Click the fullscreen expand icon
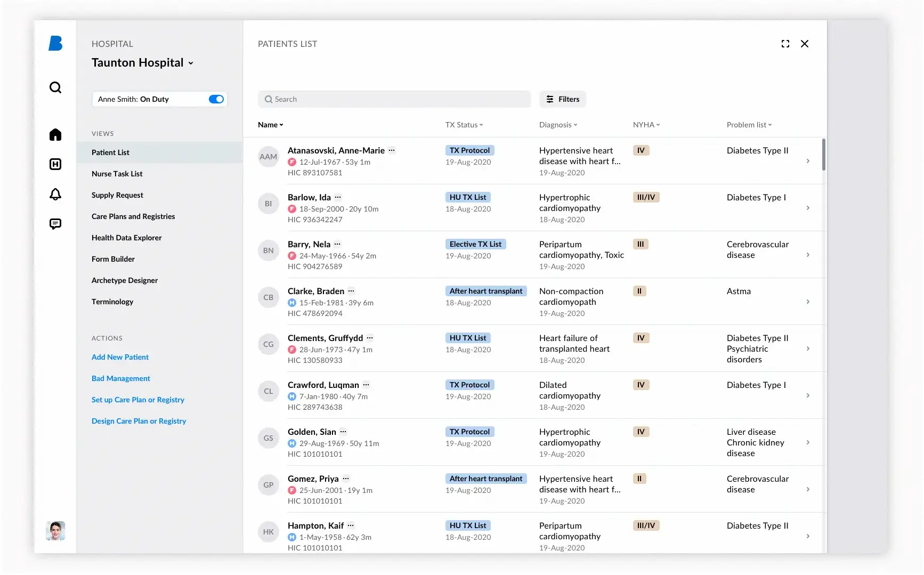 click(x=785, y=44)
